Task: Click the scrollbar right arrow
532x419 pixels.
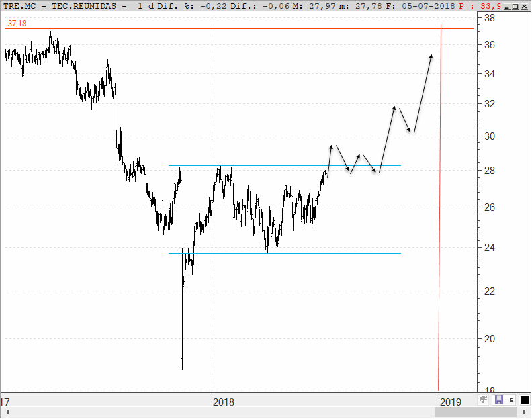Action: tap(523, 412)
